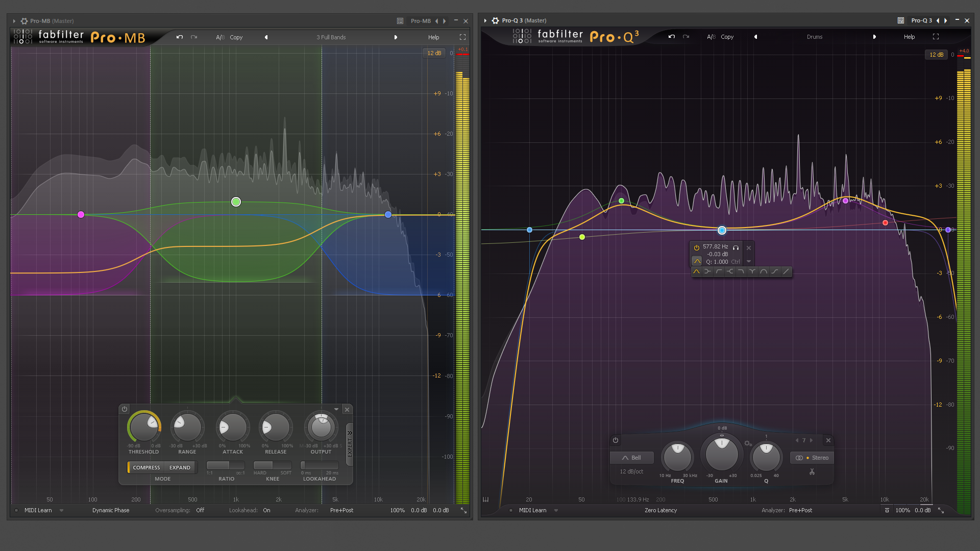
Task: Open the band popup dropdown arrow
Action: [x=749, y=261]
